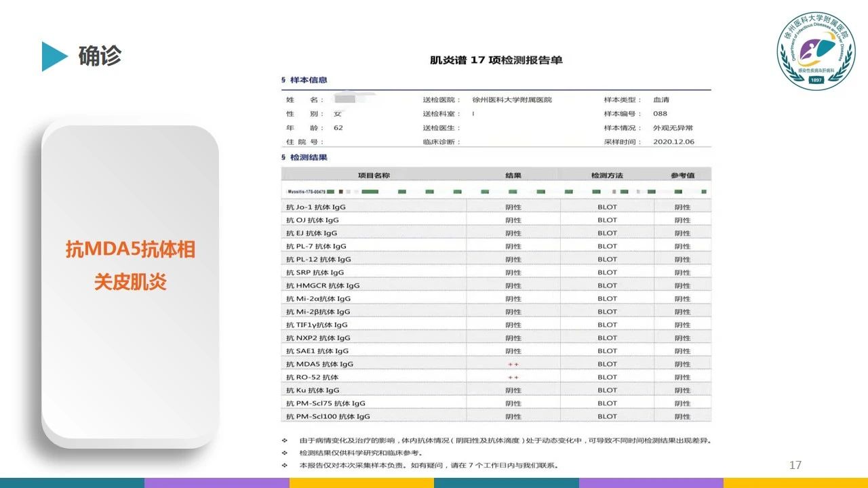Click the red ++ result for RO-52
Image resolution: width=868 pixels, height=488 pixels.
513,377
